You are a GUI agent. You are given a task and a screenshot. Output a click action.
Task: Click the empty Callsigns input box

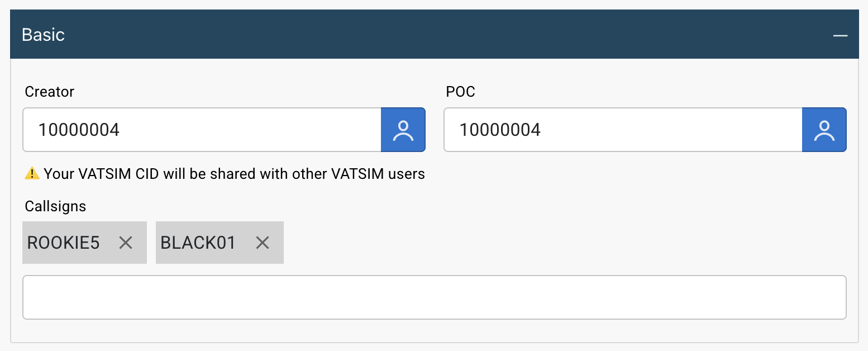point(435,297)
